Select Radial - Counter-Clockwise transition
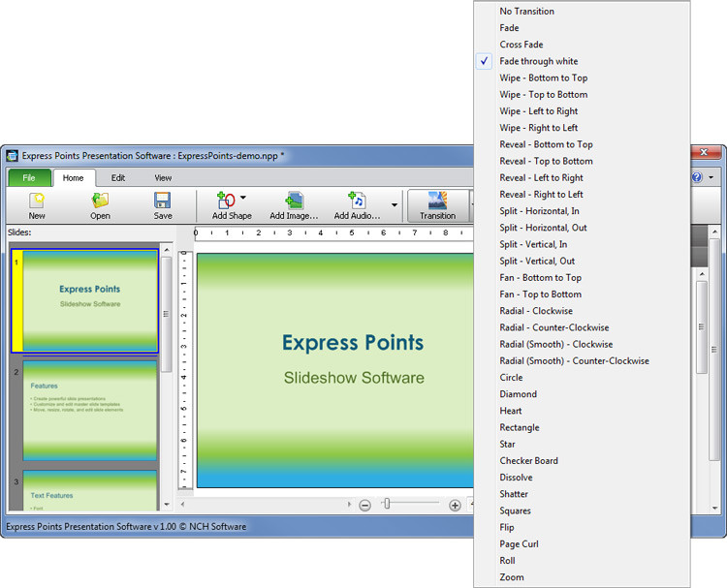Screen dimensions: 727x588 [582, 327]
